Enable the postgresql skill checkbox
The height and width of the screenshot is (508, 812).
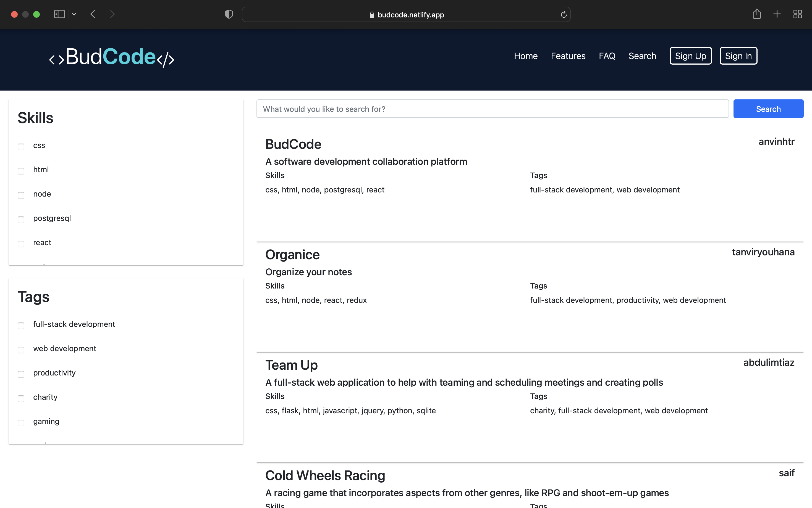(x=21, y=219)
